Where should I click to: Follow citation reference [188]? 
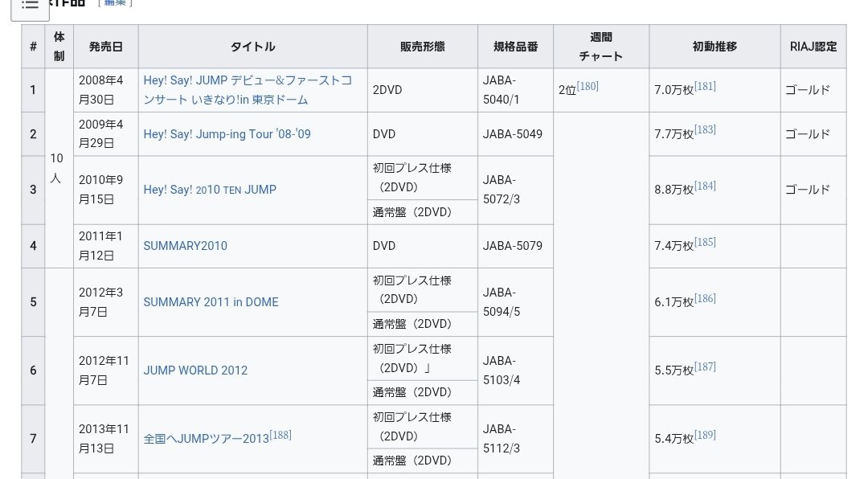tap(280, 435)
